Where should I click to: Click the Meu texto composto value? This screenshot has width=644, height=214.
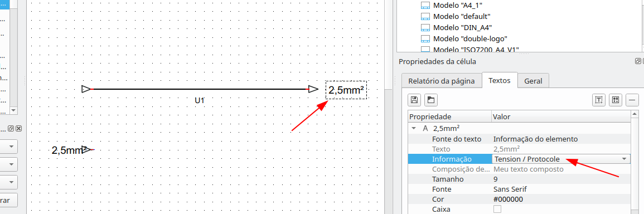pos(529,169)
